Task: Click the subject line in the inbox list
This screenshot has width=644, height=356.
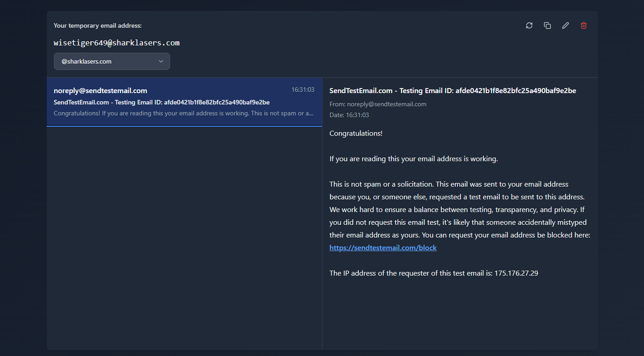Action: (161, 102)
